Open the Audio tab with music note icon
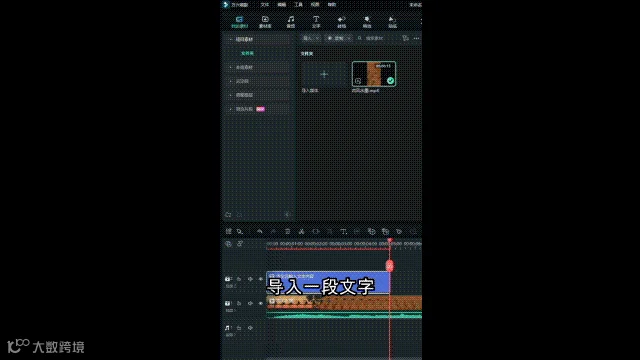640x360 pixels. click(291, 22)
